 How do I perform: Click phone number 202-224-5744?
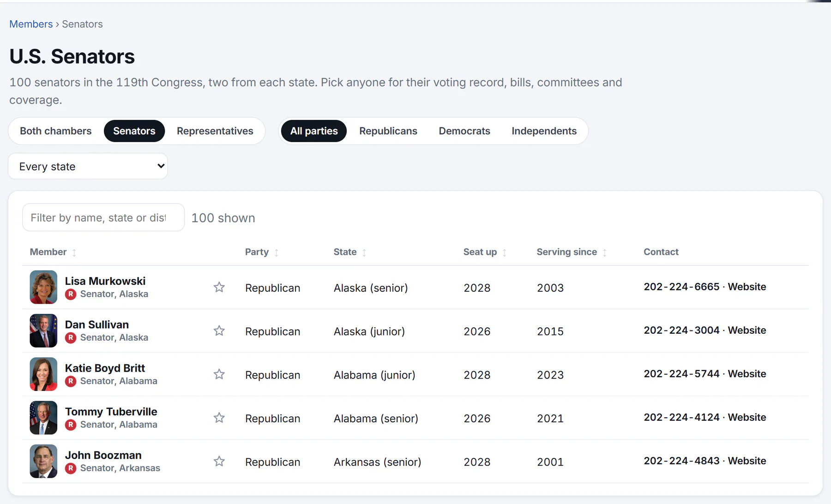(681, 373)
